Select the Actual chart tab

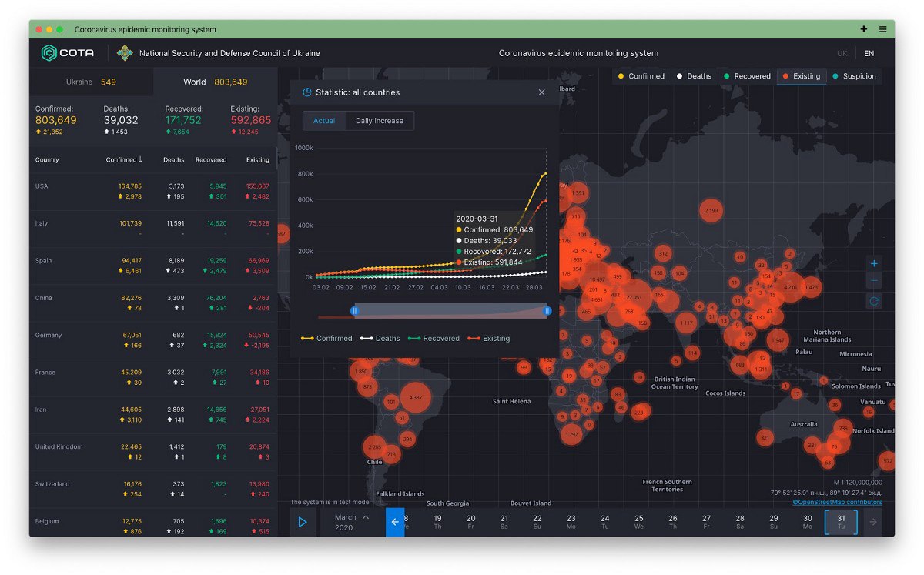point(324,121)
